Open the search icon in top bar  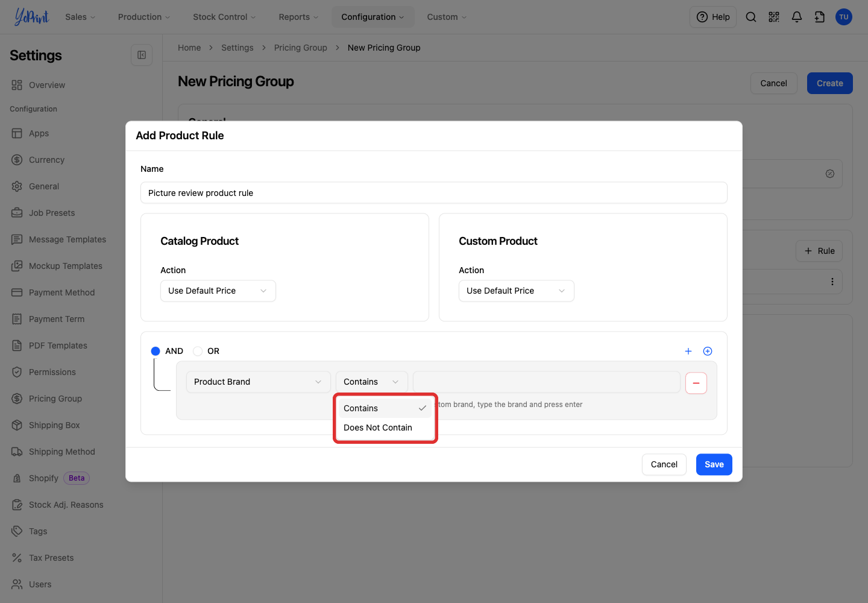751,17
